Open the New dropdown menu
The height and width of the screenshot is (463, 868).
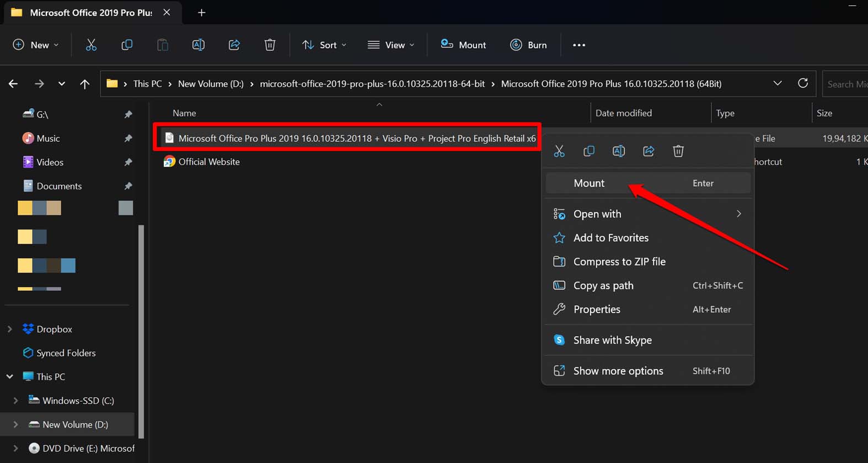(x=35, y=45)
